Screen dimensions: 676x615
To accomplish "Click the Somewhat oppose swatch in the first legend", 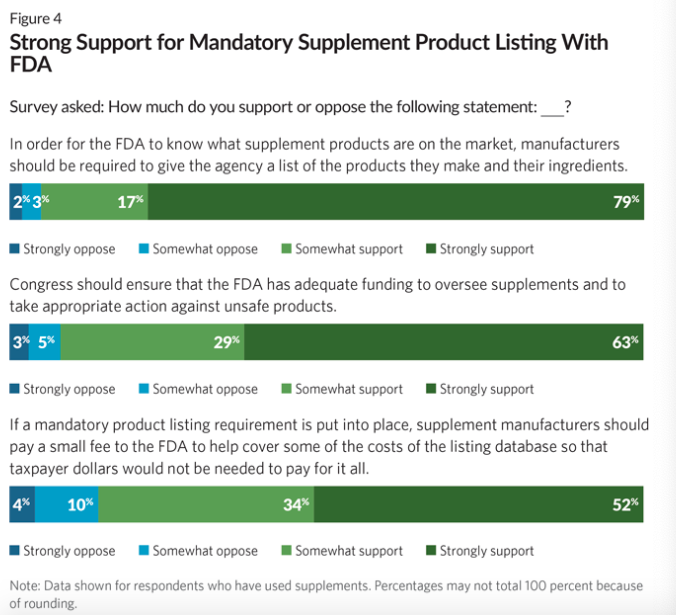I will click(144, 249).
